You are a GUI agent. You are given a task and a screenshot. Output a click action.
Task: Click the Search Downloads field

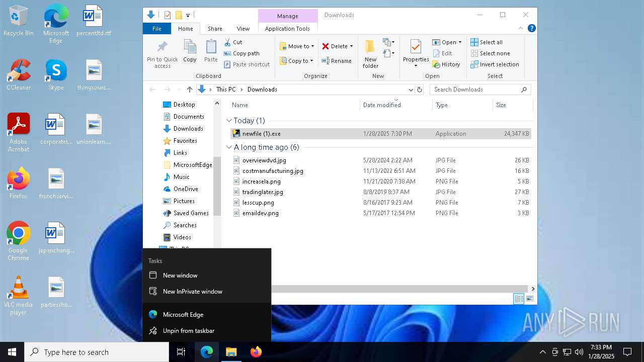click(480, 89)
